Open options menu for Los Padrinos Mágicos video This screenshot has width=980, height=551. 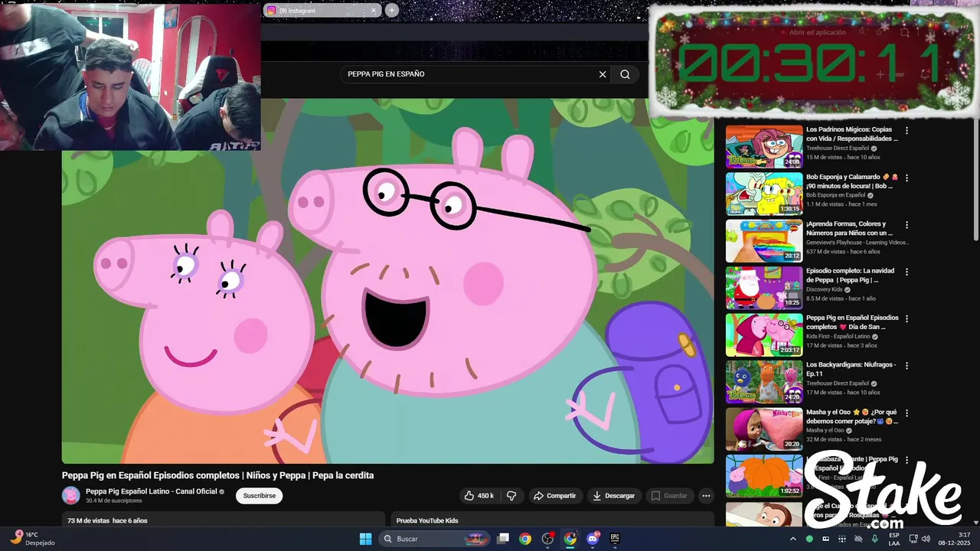tap(907, 131)
